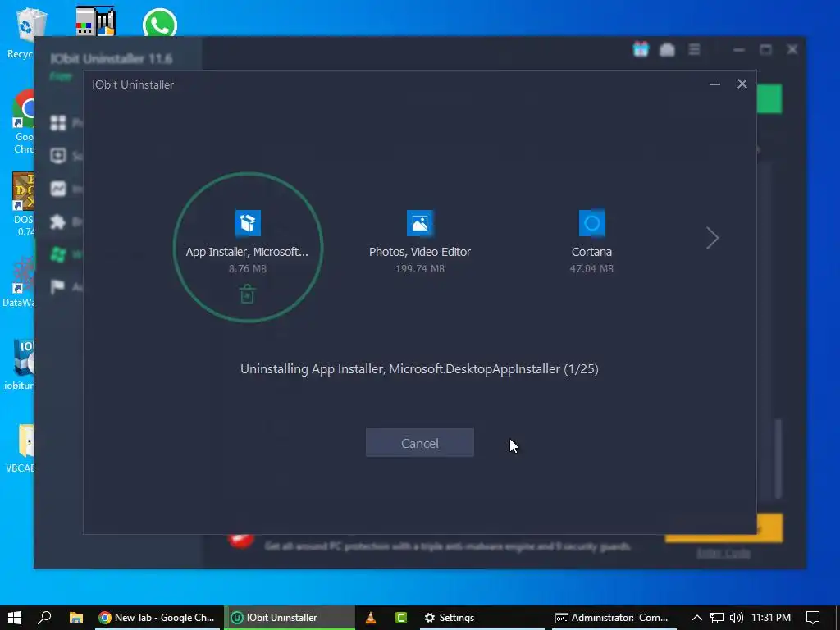Open the green Camtasia taskbar icon
Image resolution: width=840 pixels, height=630 pixels.
pyautogui.click(x=401, y=618)
